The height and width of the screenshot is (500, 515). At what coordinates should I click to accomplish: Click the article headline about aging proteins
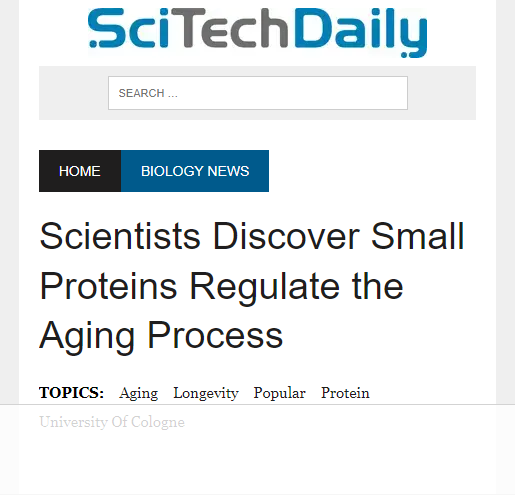pos(252,286)
